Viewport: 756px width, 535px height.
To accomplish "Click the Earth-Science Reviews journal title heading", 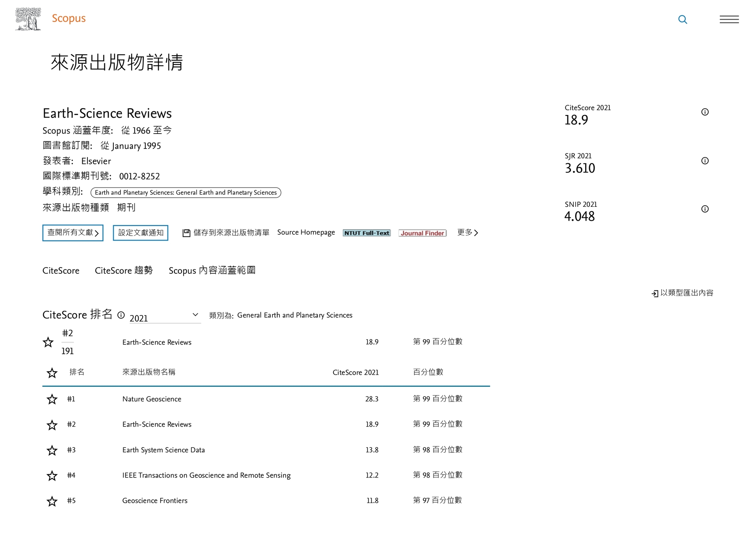I will (x=107, y=113).
